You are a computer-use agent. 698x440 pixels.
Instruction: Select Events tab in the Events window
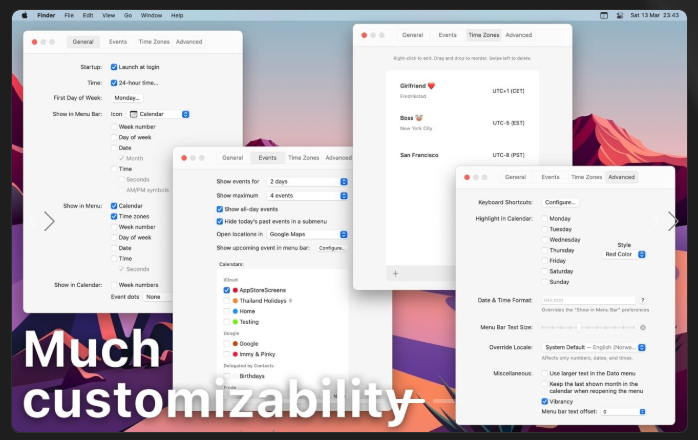(x=268, y=158)
